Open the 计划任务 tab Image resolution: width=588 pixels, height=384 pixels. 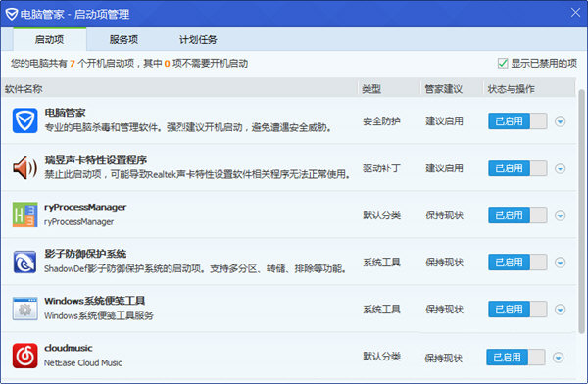pyautogui.click(x=198, y=39)
